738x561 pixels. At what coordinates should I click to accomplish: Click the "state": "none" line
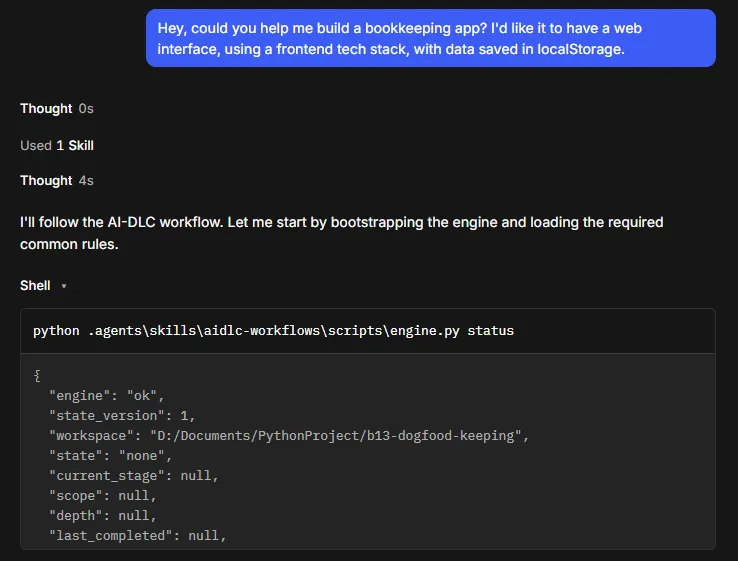111,456
